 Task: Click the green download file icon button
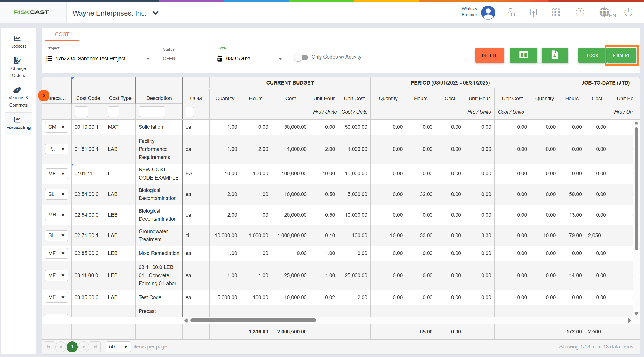coord(555,55)
